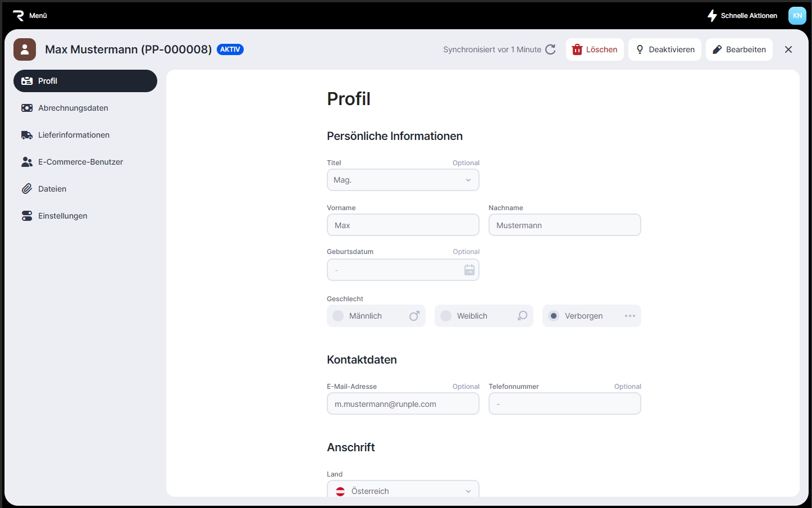This screenshot has height=508, width=812.
Task: Click the E-Mail-Adresse input field
Action: click(403, 404)
